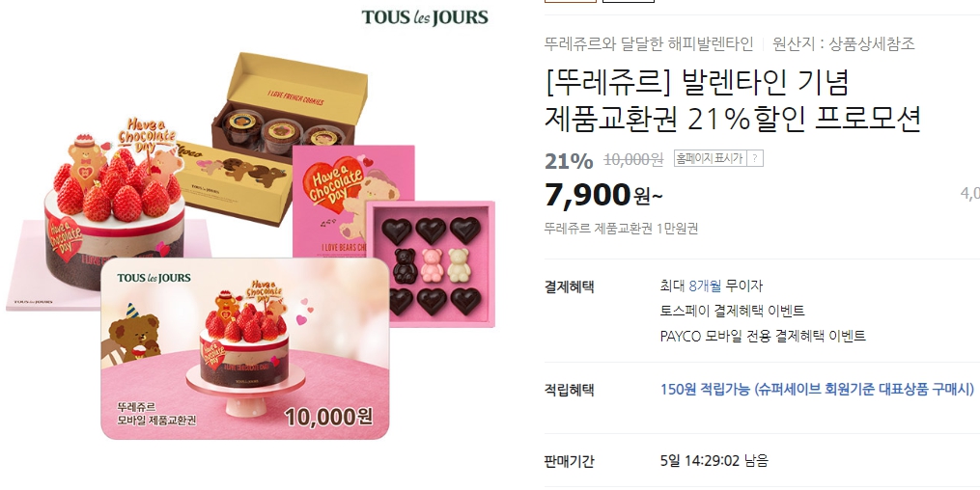Screen dimensions: 980x490
Task: Click the 뚜레쥬르 제품교환권 1만원권 description
Action: (621, 229)
